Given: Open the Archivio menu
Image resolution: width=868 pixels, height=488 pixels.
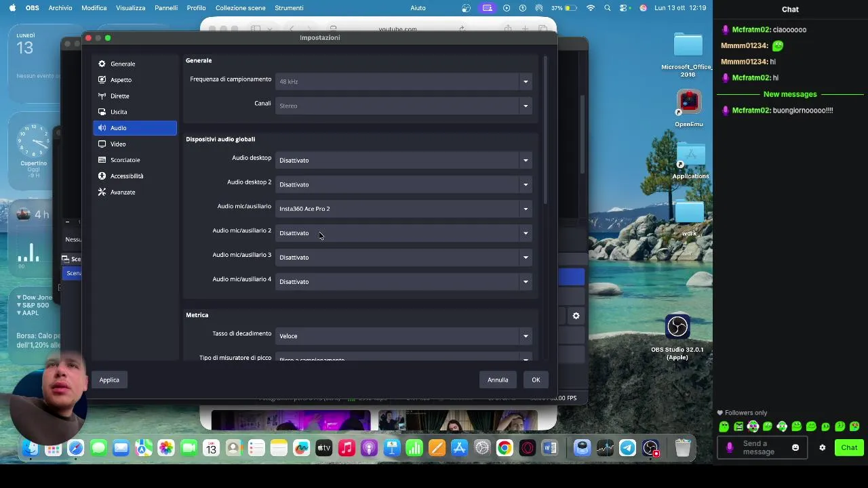Looking at the screenshot, I should click(60, 8).
